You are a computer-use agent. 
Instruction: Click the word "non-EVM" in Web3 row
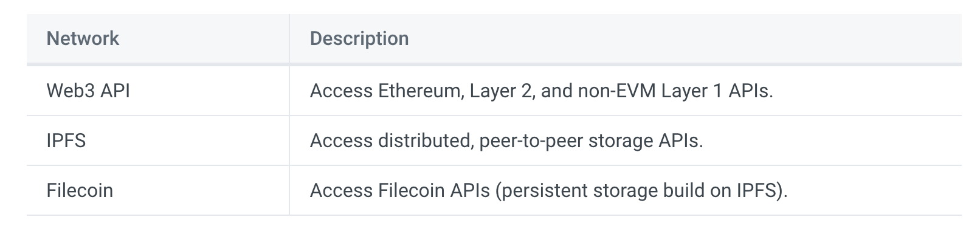617,91
